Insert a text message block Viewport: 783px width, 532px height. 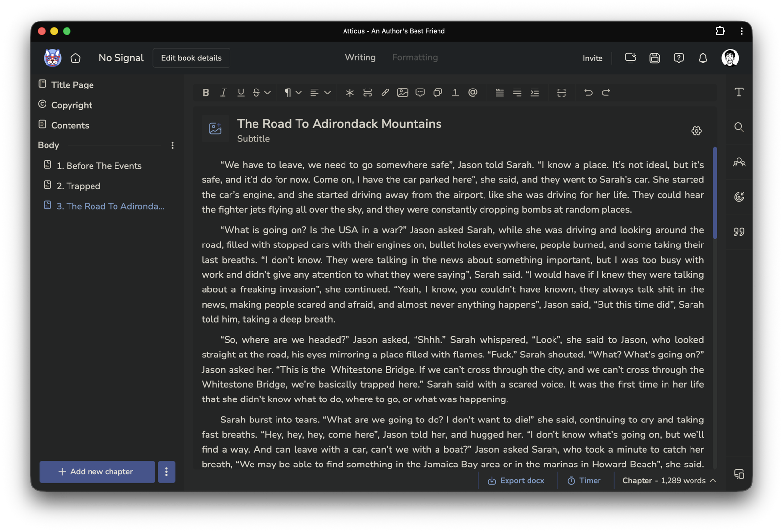[420, 92]
